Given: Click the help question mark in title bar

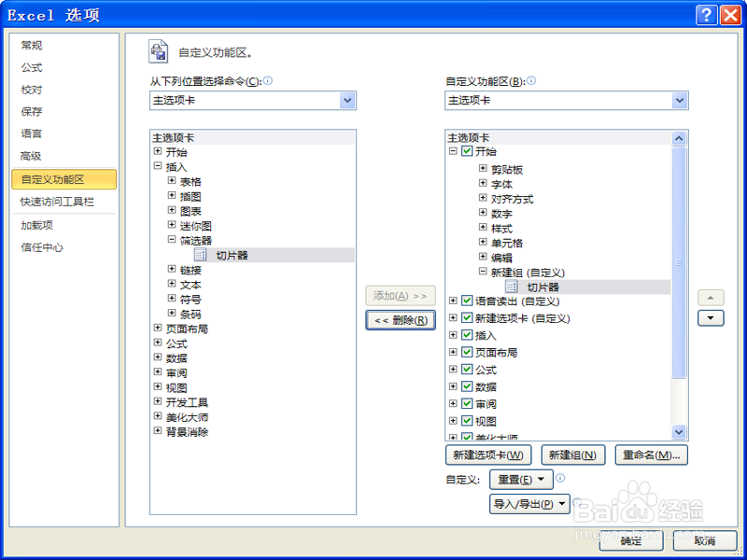Looking at the screenshot, I should (706, 15).
